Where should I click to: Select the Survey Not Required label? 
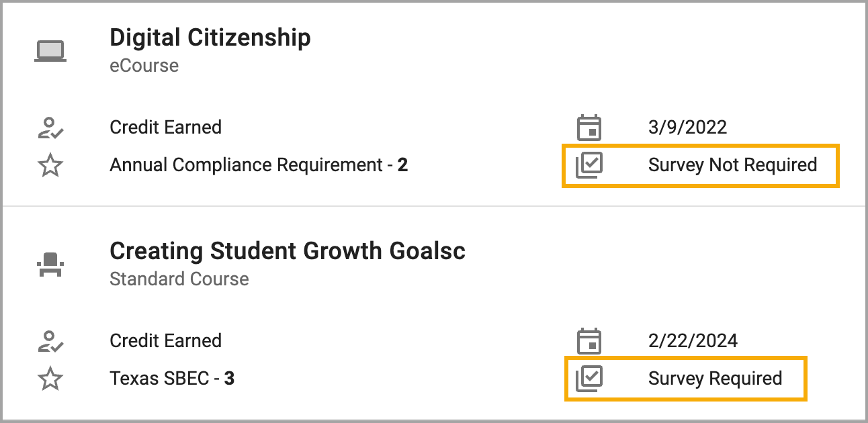[x=733, y=165]
